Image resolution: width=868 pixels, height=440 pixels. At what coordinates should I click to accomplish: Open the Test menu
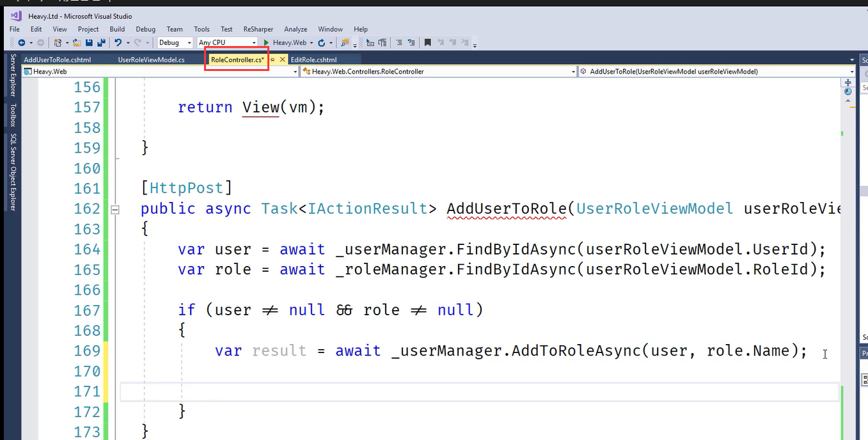click(x=226, y=29)
